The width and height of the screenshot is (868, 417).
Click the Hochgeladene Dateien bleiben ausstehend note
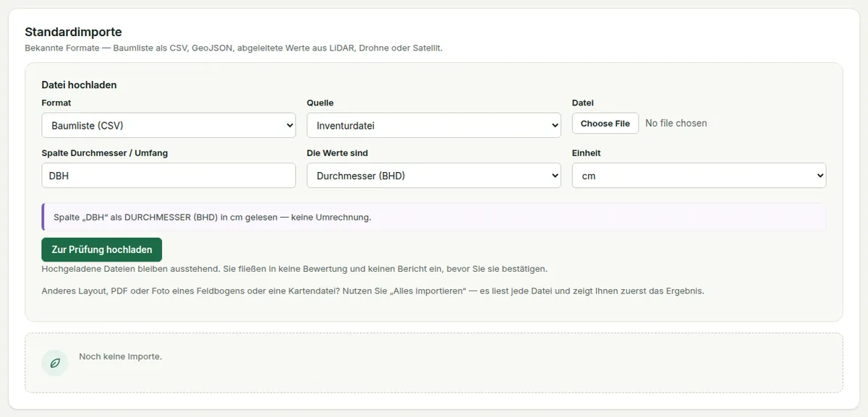[x=294, y=269]
